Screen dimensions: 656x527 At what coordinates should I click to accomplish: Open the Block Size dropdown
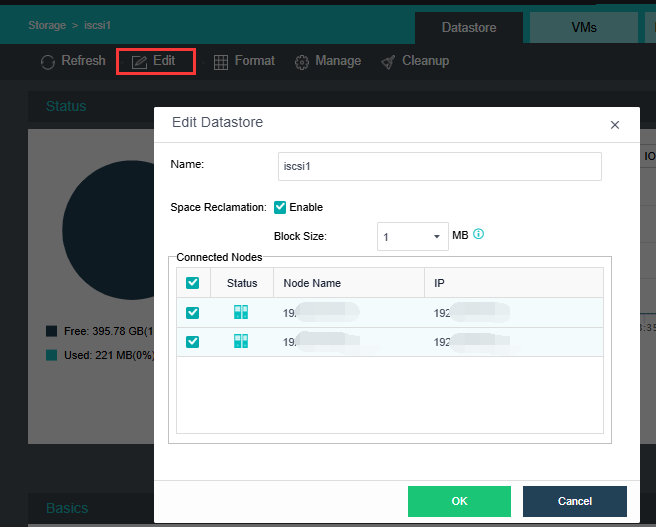(x=413, y=237)
